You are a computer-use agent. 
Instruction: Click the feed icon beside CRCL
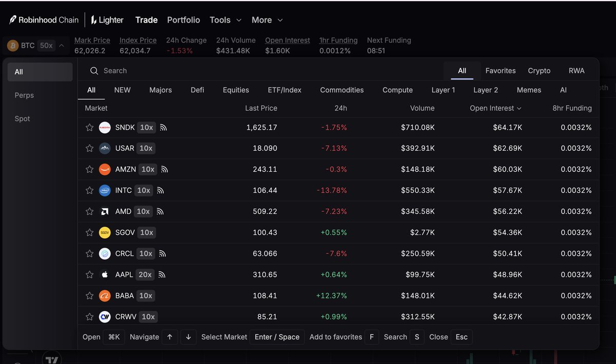(x=163, y=253)
